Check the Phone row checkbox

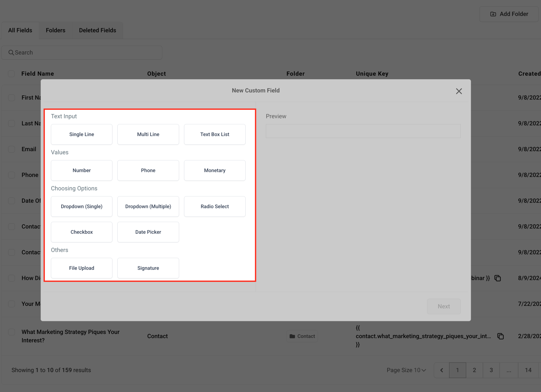pyautogui.click(x=11, y=175)
